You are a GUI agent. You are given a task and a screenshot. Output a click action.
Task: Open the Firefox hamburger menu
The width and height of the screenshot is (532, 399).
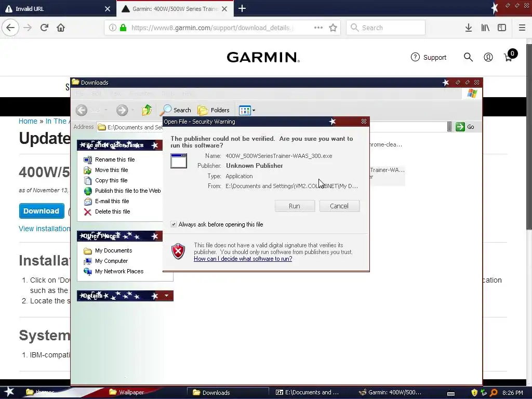pyautogui.click(x=522, y=28)
